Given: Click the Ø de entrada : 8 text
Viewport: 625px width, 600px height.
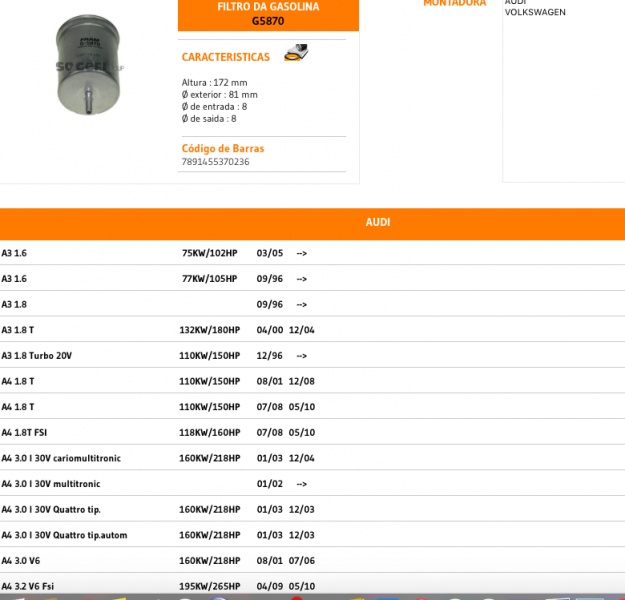Looking at the screenshot, I should [x=214, y=106].
